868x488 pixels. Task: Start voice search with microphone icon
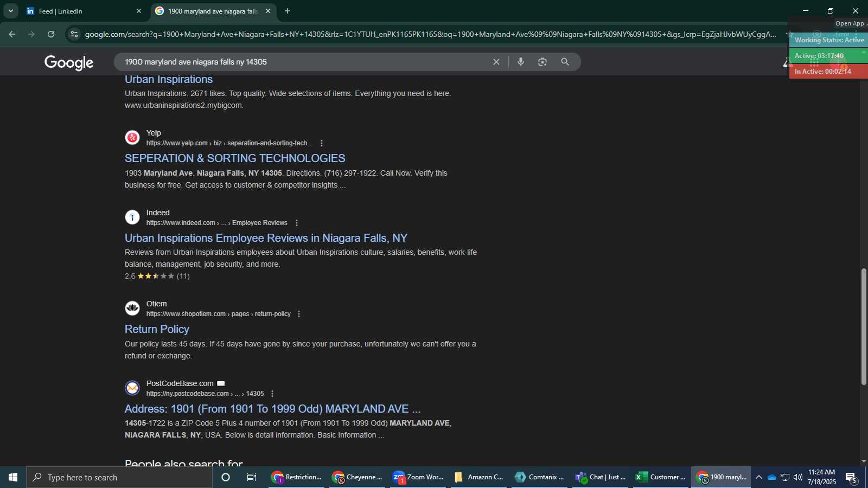tap(521, 62)
